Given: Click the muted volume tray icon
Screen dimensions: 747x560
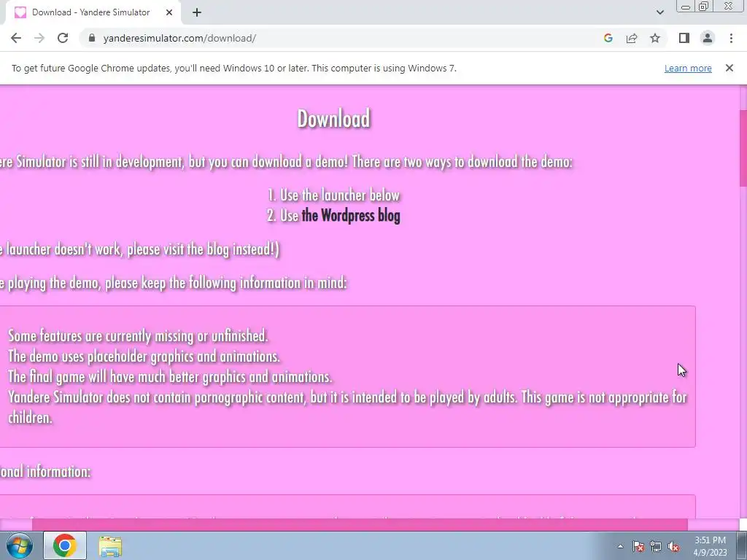Looking at the screenshot, I should [x=673, y=546].
